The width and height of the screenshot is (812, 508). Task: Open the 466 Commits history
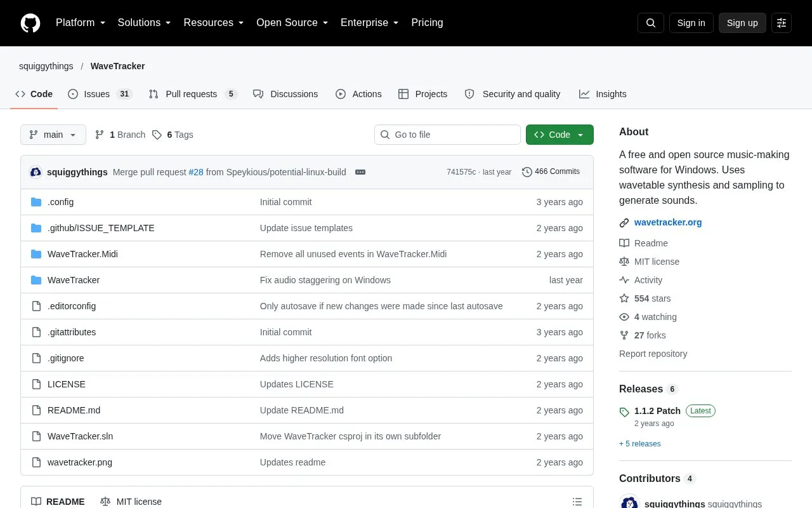[551, 171]
